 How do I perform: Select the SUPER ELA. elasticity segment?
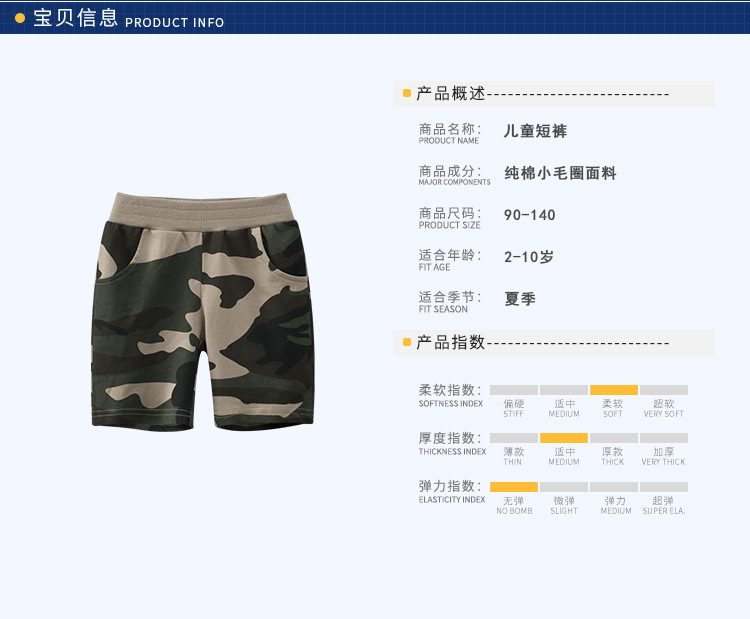(x=664, y=487)
